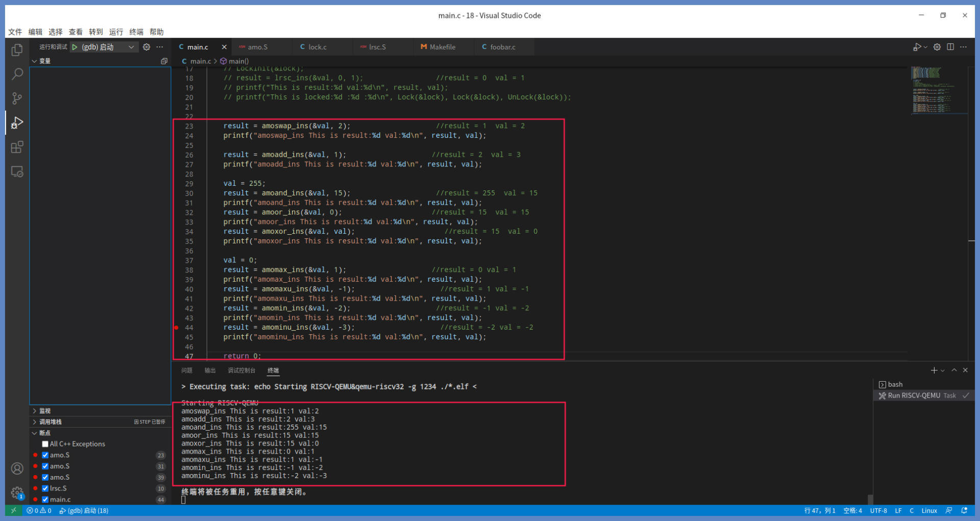Open the Search view icon

click(x=17, y=74)
